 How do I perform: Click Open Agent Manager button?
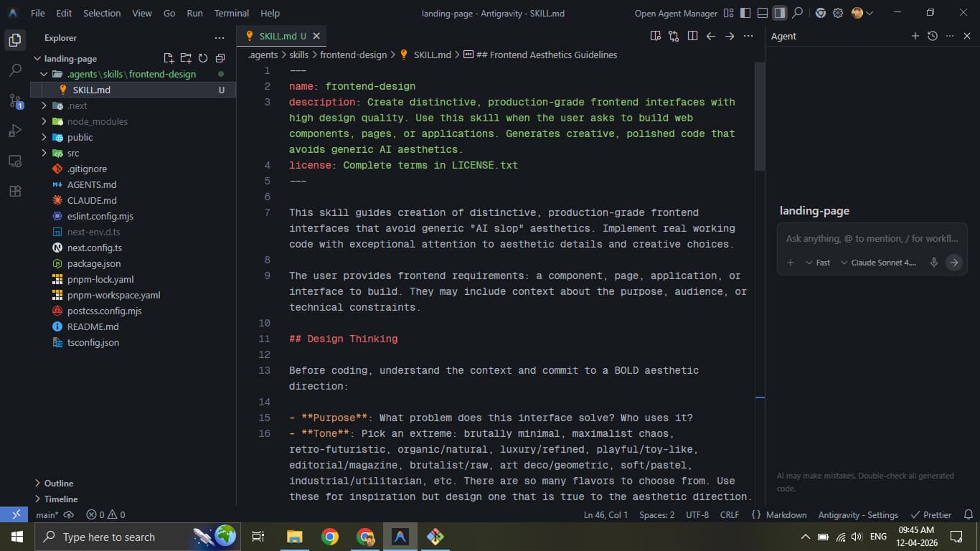click(x=675, y=13)
